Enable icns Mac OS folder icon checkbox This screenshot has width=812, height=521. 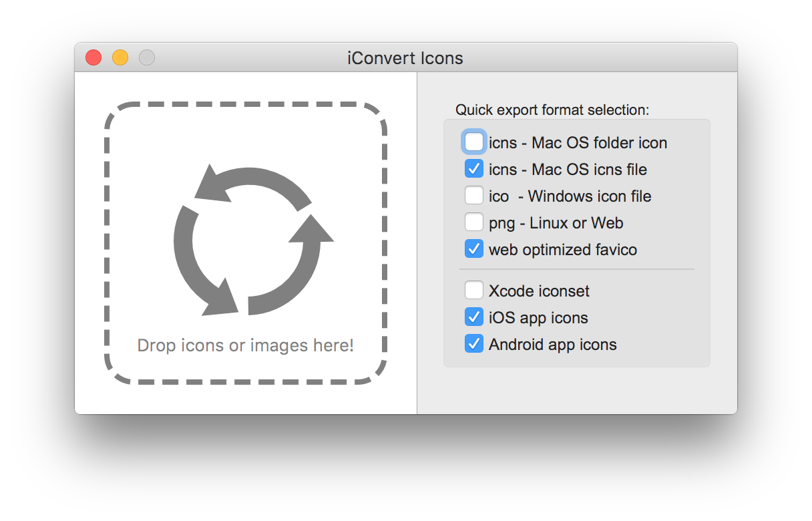(x=474, y=142)
